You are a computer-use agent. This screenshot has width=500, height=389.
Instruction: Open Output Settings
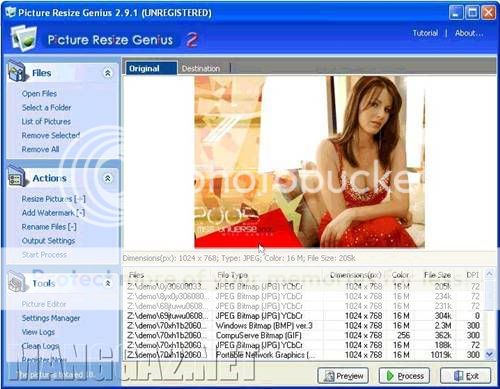click(48, 241)
